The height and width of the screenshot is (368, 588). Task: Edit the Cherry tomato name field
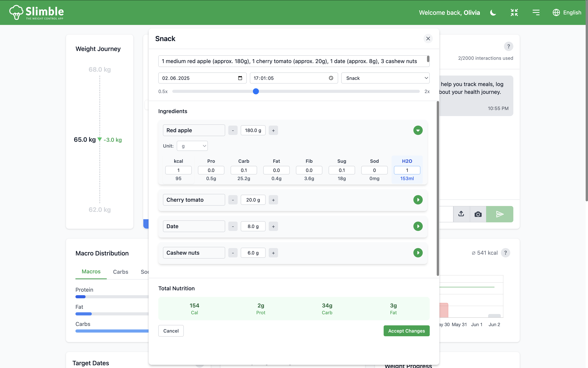coord(194,200)
